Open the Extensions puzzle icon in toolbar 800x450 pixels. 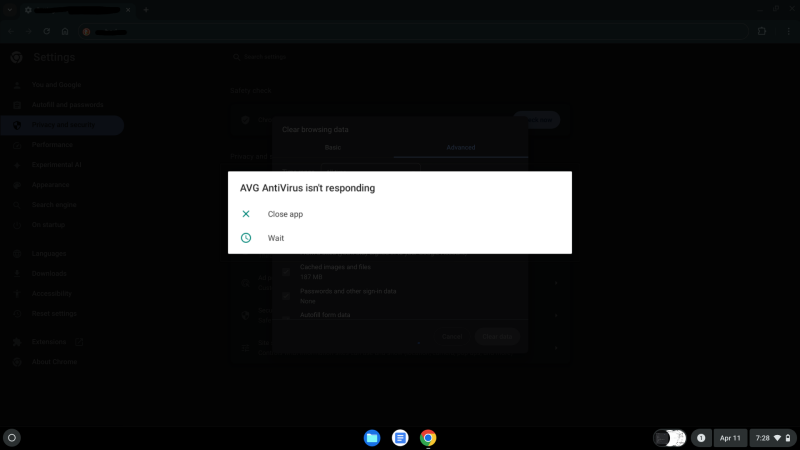(762, 32)
